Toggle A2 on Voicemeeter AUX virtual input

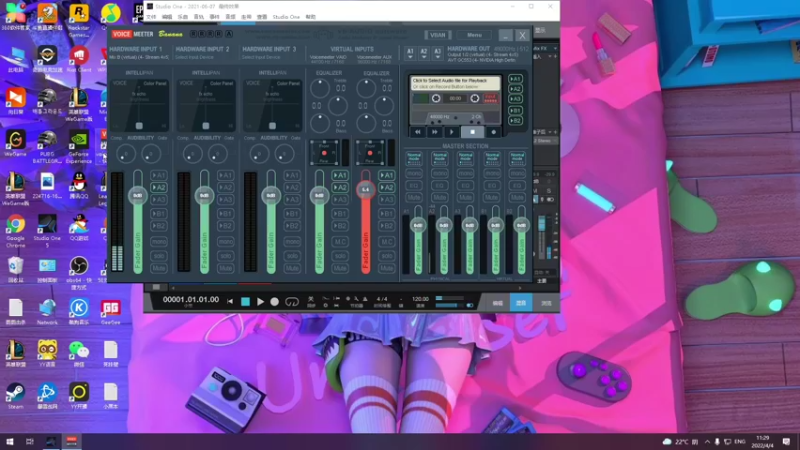pos(386,187)
